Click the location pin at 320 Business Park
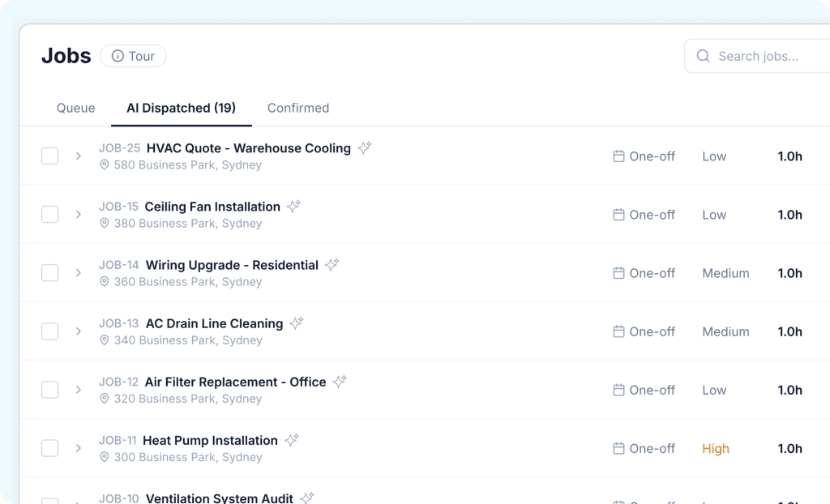Viewport: 830px width, 504px height. coord(105,399)
